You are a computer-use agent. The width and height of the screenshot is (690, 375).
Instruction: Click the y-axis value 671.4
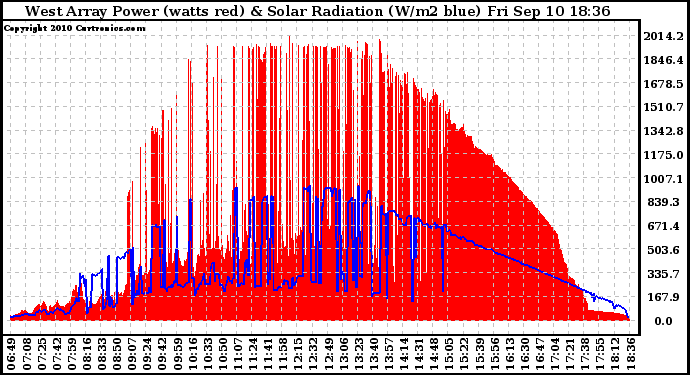click(664, 226)
